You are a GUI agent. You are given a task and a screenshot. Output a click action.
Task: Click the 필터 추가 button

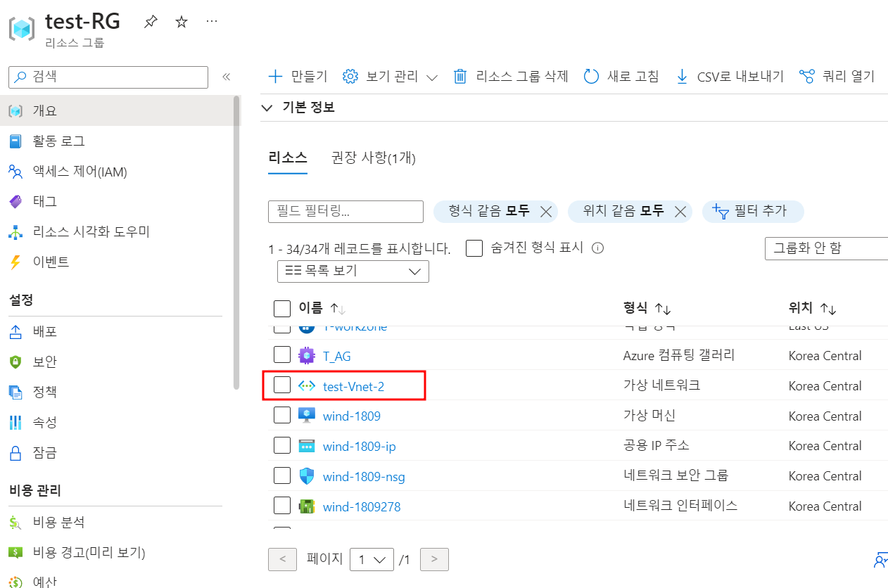click(753, 211)
